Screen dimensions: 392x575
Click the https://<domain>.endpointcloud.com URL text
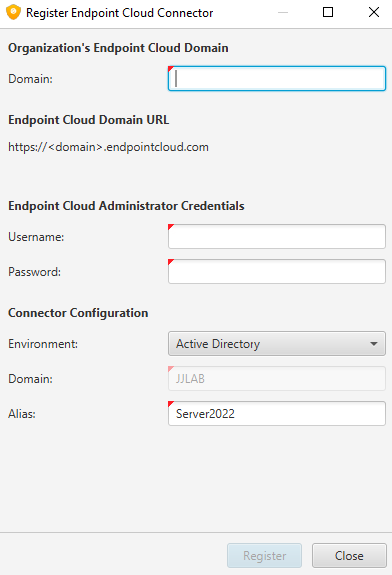click(108, 147)
